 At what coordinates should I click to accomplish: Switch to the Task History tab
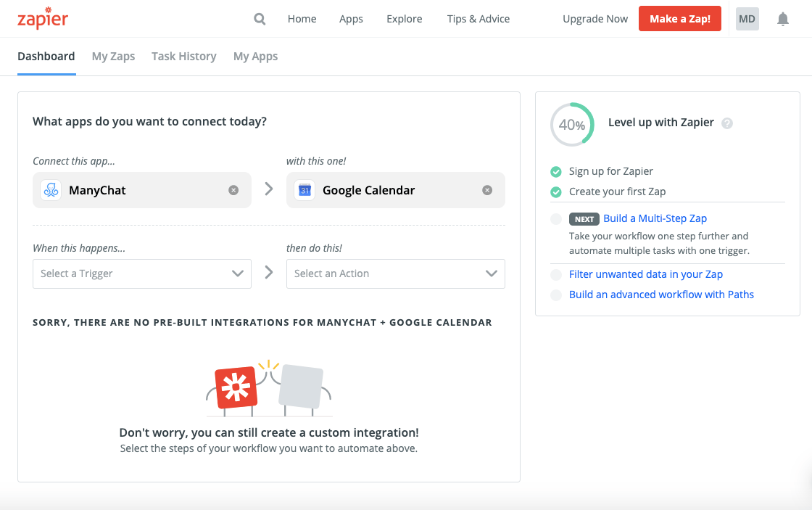tap(184, 57)
